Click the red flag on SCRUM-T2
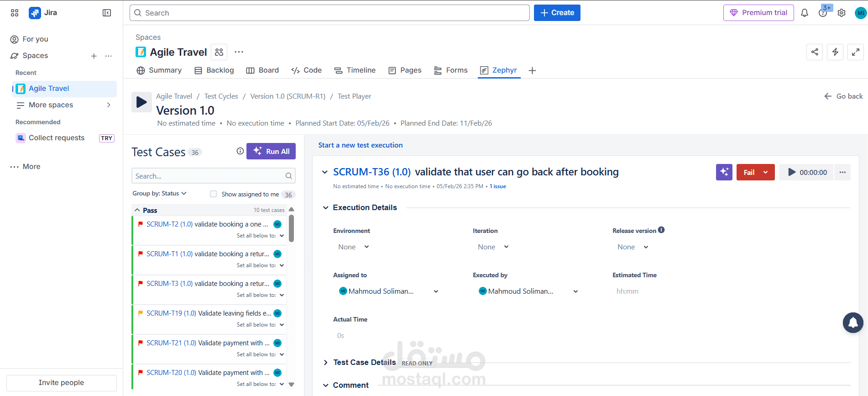This screenshot has width=868, height=396. click(x=141, y=224)
